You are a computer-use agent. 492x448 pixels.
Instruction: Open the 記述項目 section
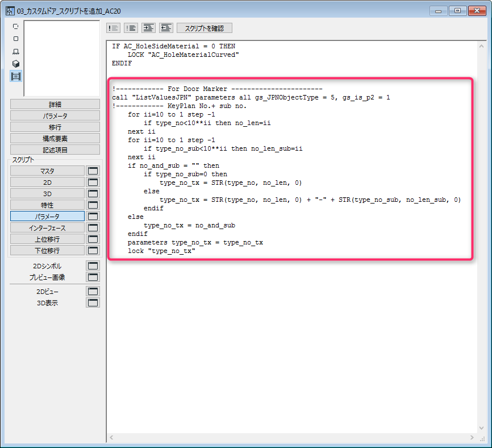pos(55,150)
